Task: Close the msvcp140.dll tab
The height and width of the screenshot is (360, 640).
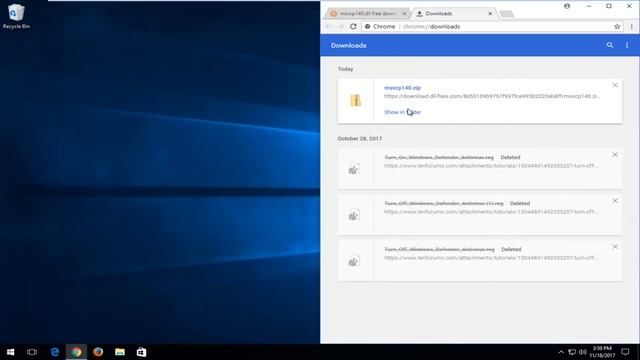Action: point(404,13)
